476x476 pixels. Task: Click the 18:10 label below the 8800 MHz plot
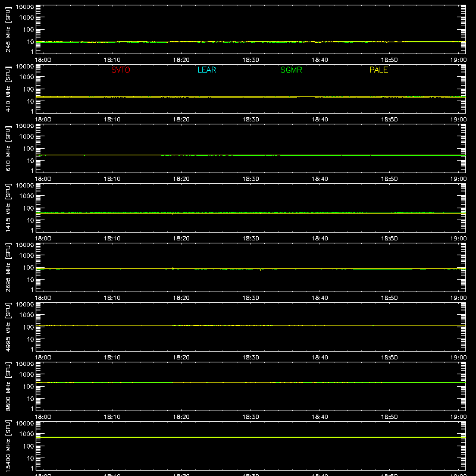click(112, 417)
